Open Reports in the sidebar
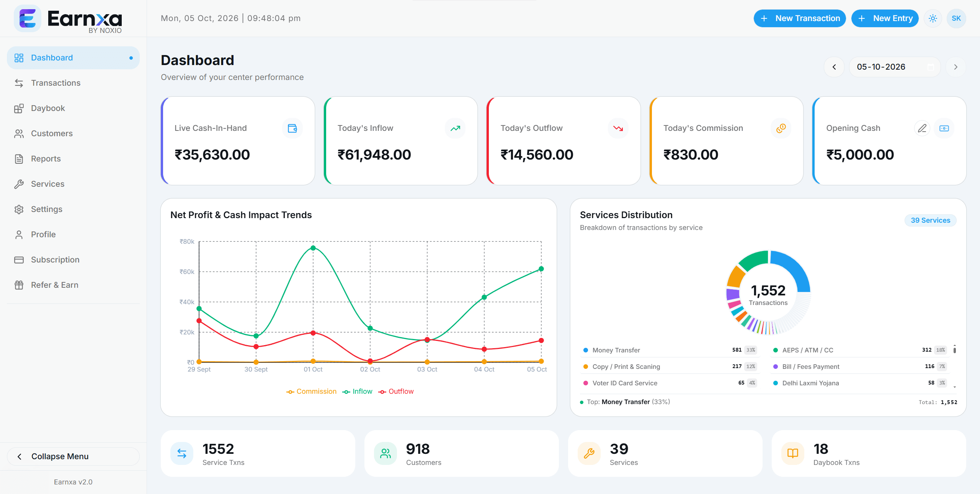This screenshot has height=494, width=980. point(73,159)
